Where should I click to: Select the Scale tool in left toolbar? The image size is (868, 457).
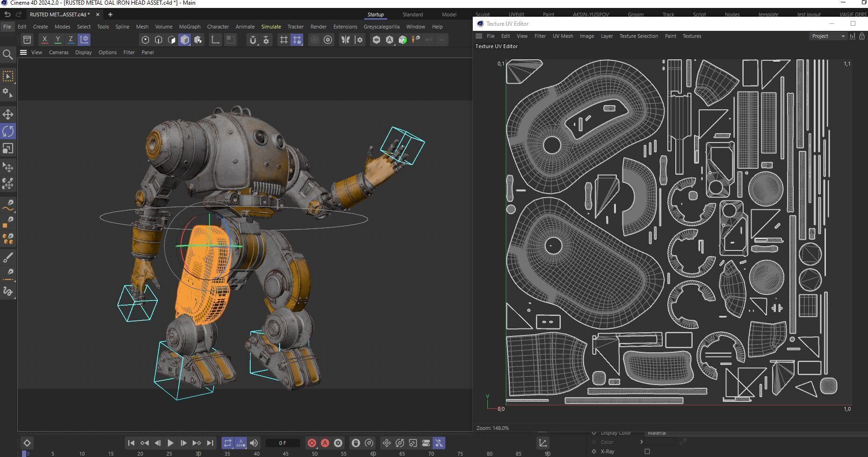coord(8,149)
